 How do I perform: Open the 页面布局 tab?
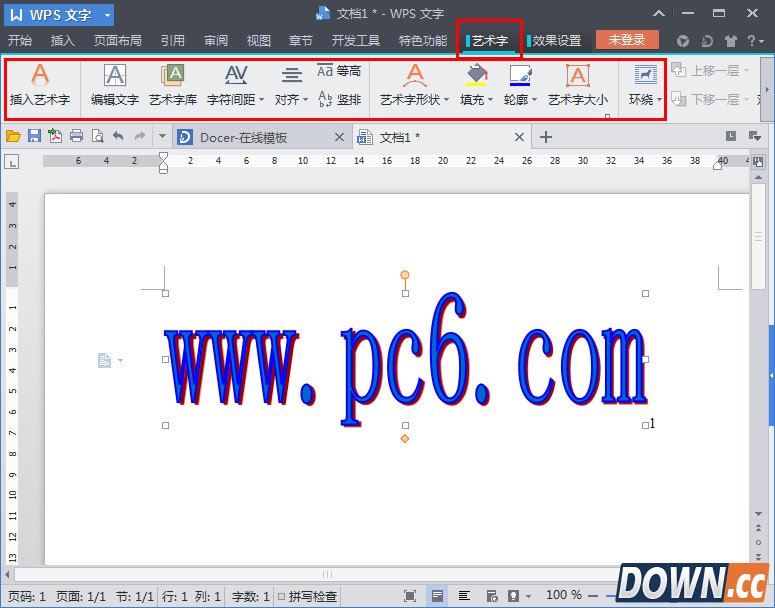(x=118, y=41)
